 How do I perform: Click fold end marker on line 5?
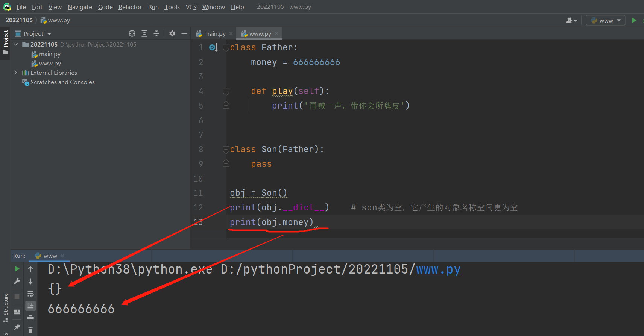pos(226,105)
